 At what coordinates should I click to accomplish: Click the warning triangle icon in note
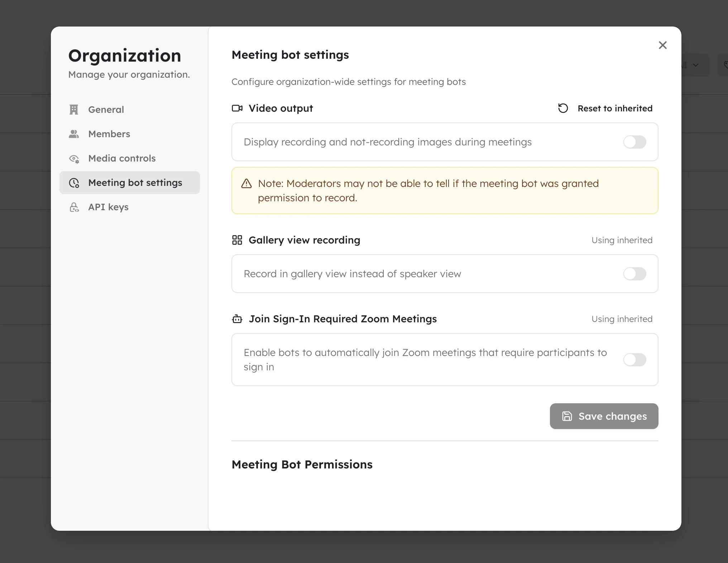[246, 184]
